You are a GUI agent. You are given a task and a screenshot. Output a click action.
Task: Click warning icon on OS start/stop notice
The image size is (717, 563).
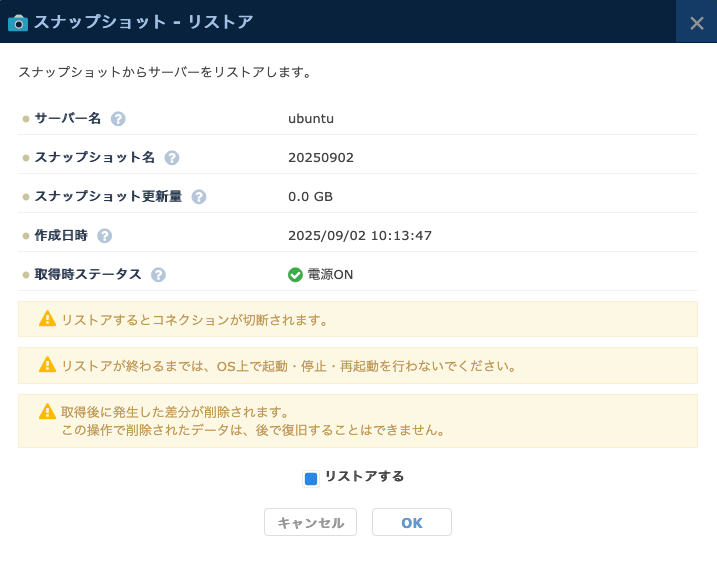(47, 365)
